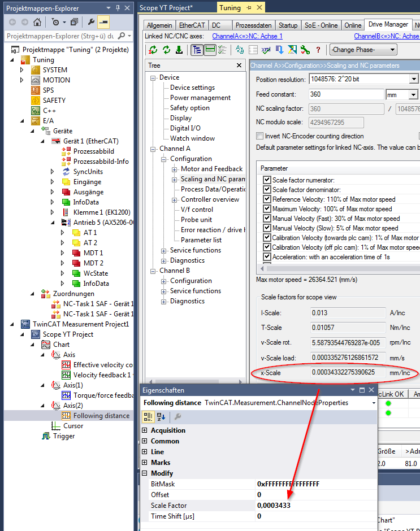Click the categorized view icon in Eigenschaften
Viewport: 420px width, 531px height.
148,417
